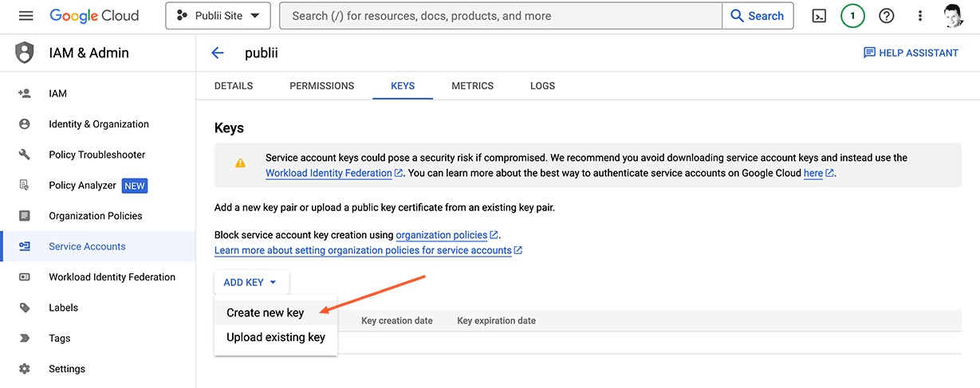The width and height of the screenshot is (980, 388).
Task: Open the hamburger navigation menu
Action: (x=26, y=16)
